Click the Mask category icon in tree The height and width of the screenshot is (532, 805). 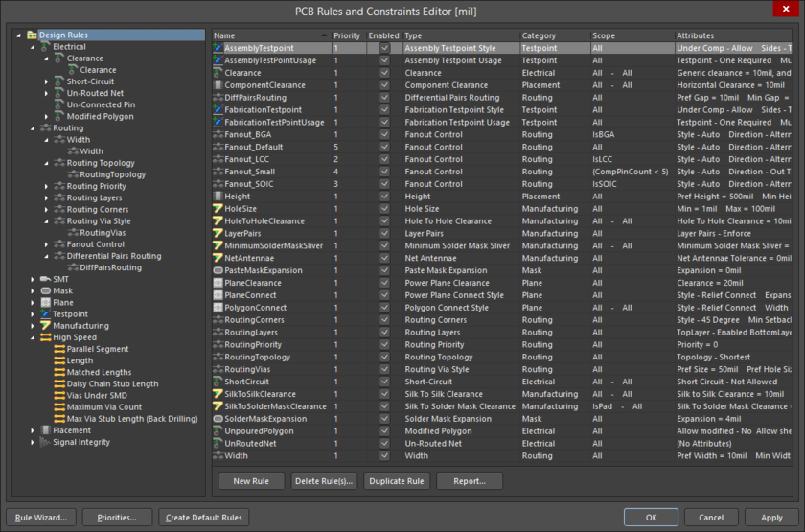[x=45, y=290]
